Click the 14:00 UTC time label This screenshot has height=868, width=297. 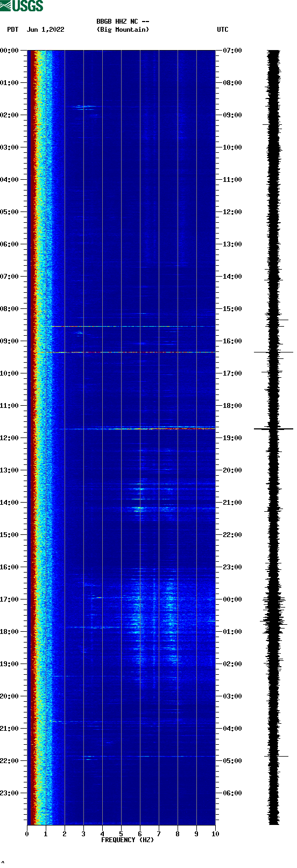[x=232, y=277]
